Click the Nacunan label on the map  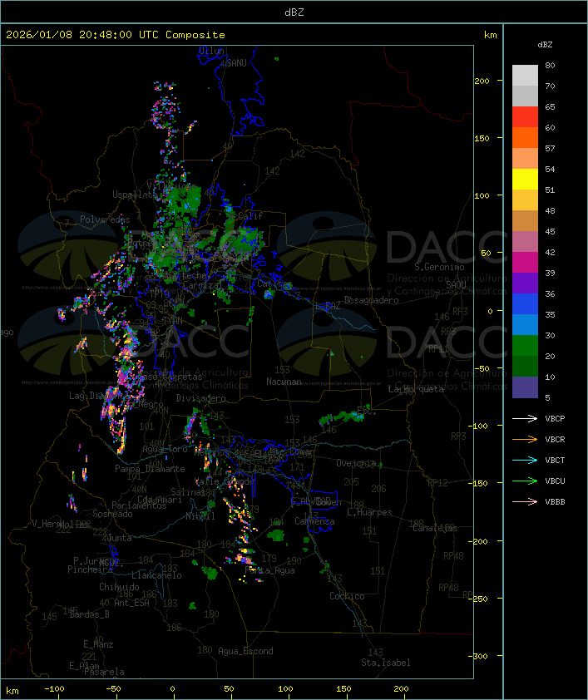(x=284, y=382)
